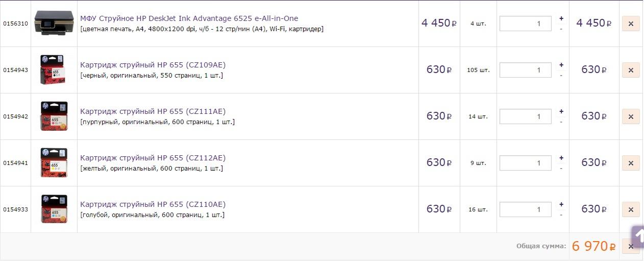Viewport: 644px width, 261px height.
Task: Increase quantity of black CZ109AE cartridge
Action: pyautogui.click(x=561, y=65)
